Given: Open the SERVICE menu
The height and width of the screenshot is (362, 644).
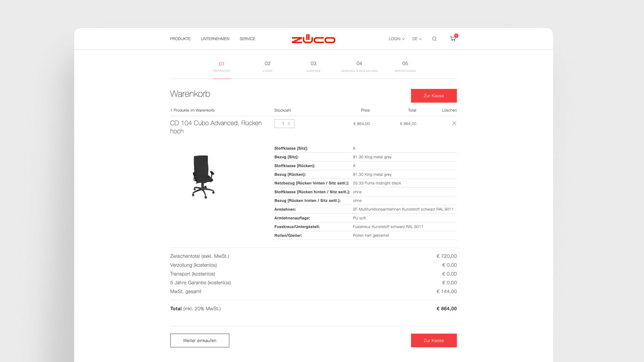Looking at the screenshot, I should (x=247, y=39).
